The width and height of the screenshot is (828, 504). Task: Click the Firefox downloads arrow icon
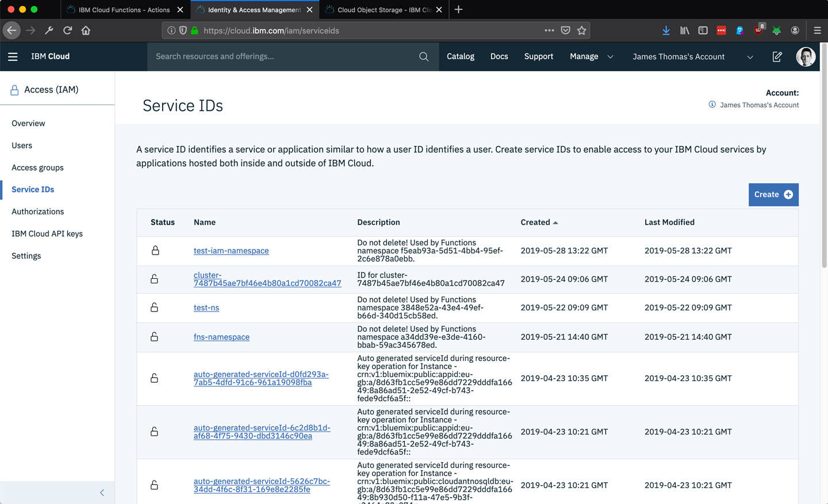coord(666,30)
